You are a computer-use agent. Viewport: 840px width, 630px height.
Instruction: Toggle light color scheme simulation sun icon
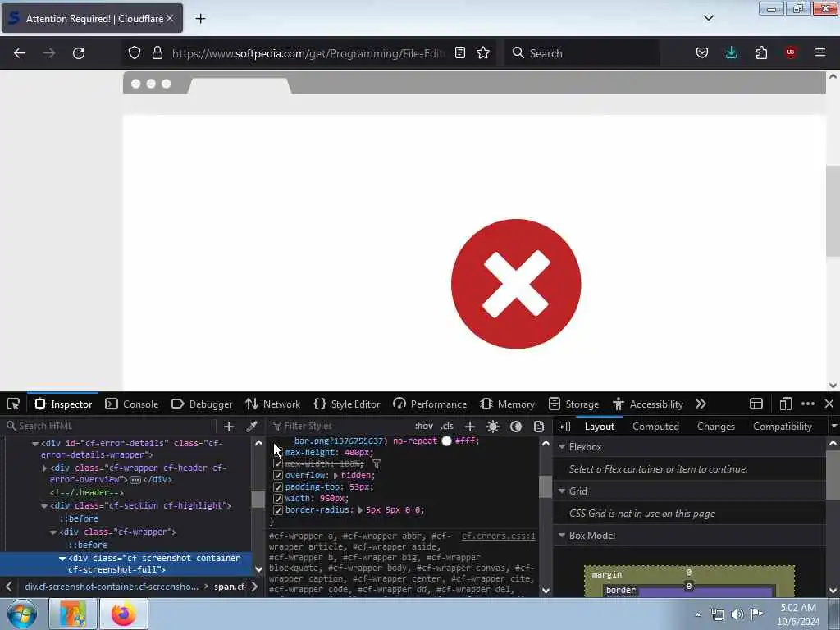(x=493, y=427)
